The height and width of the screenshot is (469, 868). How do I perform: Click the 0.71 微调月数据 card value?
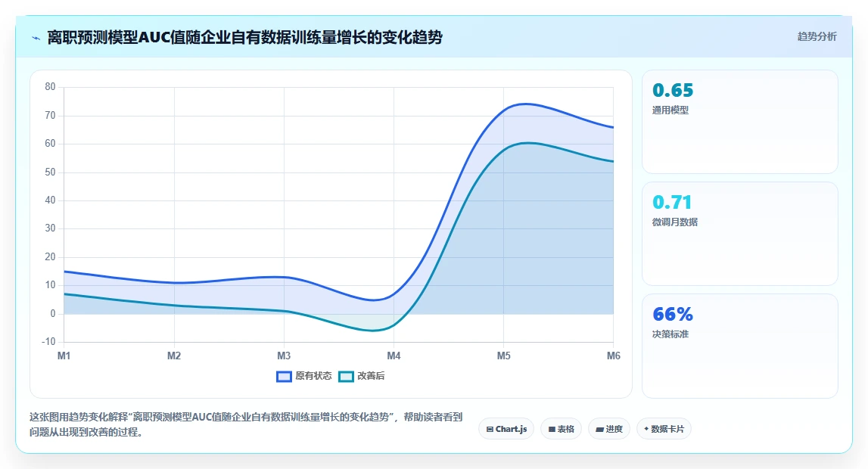coord(672,203)
